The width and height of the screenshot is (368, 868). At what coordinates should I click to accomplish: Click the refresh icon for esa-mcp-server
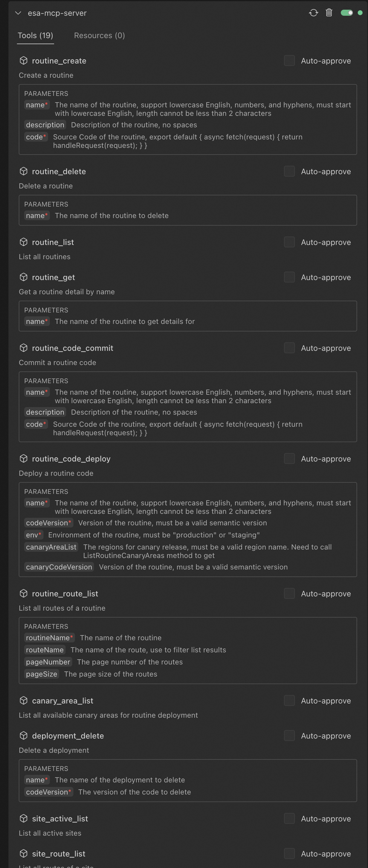click(313, 13)
